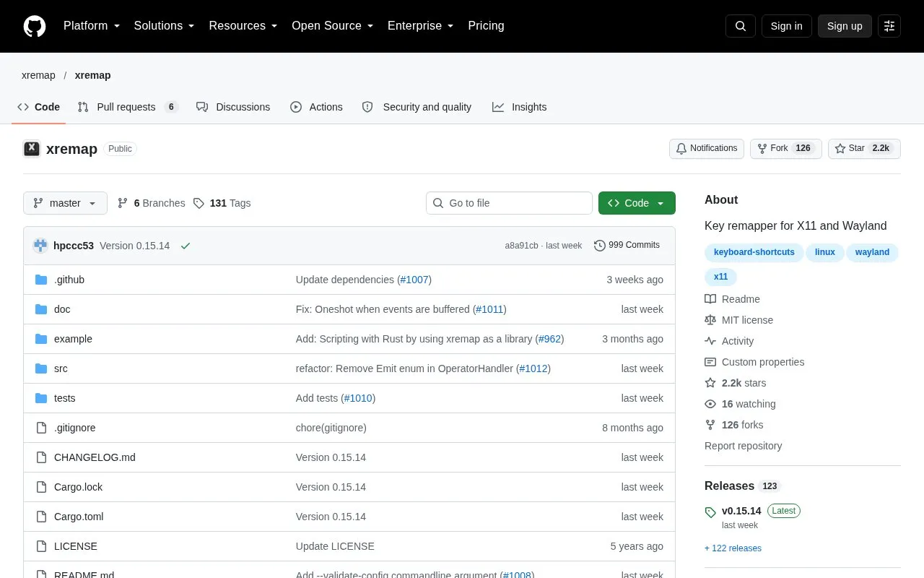Click the Go to file search field
The height and width of the screenshot is (578, 924).
click(x=509, y=203)
